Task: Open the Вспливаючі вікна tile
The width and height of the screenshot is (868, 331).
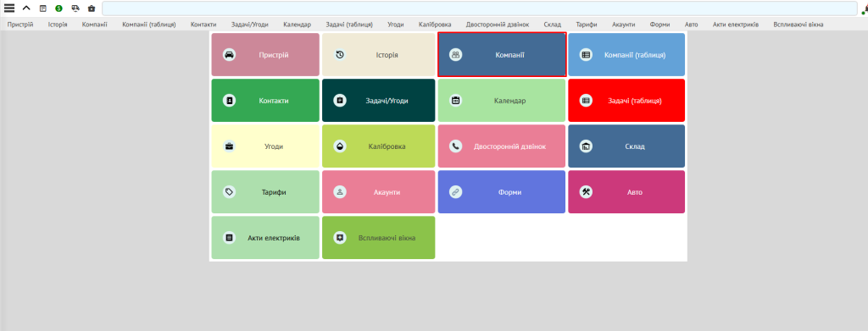Action: (379, 238)
